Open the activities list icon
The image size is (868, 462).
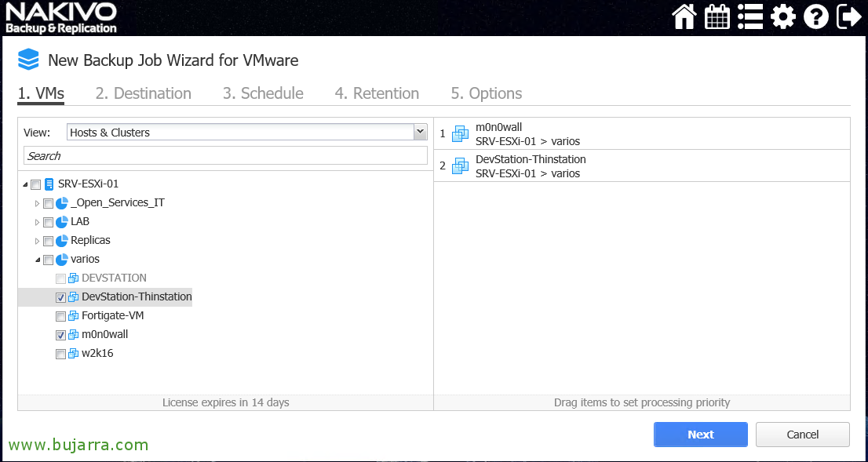(x=750, y=16)
